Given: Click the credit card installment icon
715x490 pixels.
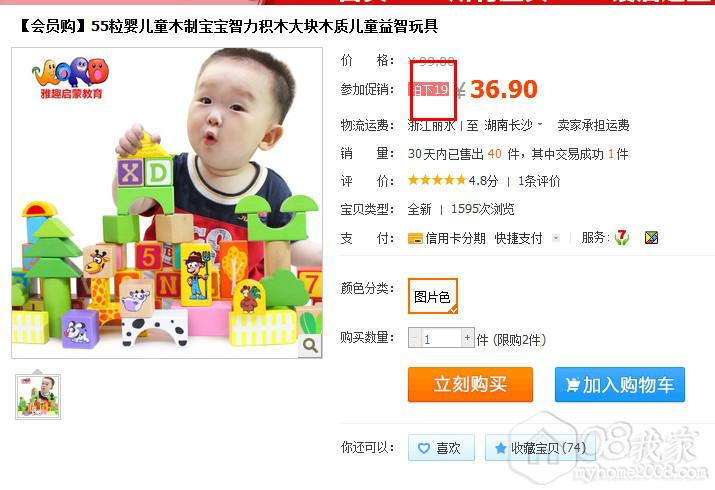Looking at the screenshot, I should [415, 238].
